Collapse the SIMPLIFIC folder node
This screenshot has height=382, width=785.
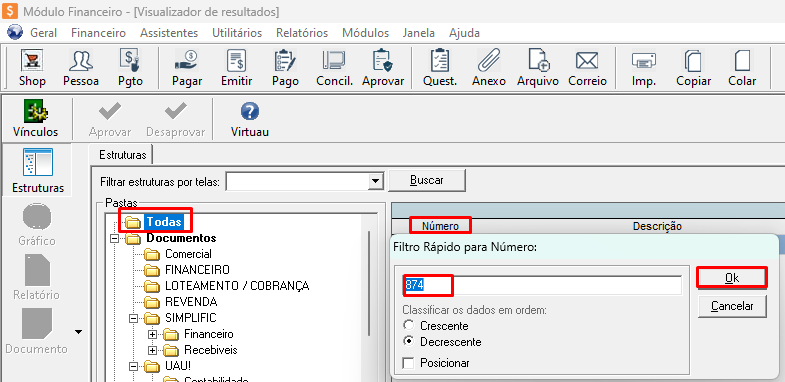tap(133, 318)
